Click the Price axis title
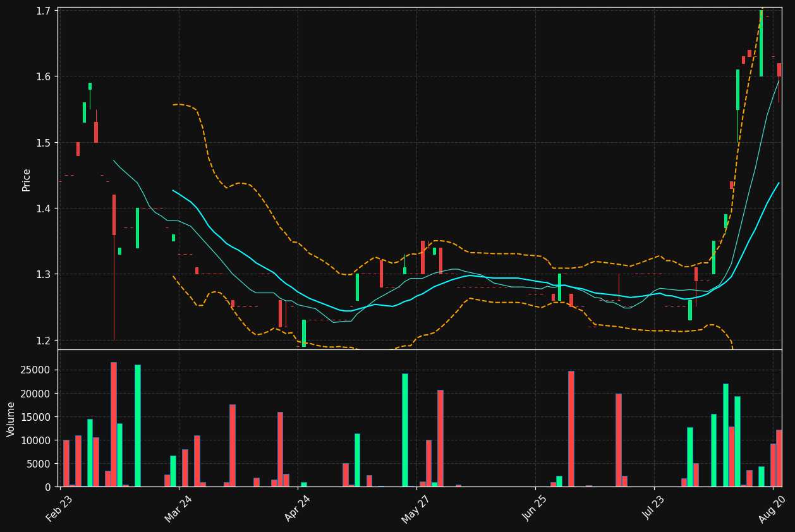This screenshot has height=532, width=795. coord(27,179)
